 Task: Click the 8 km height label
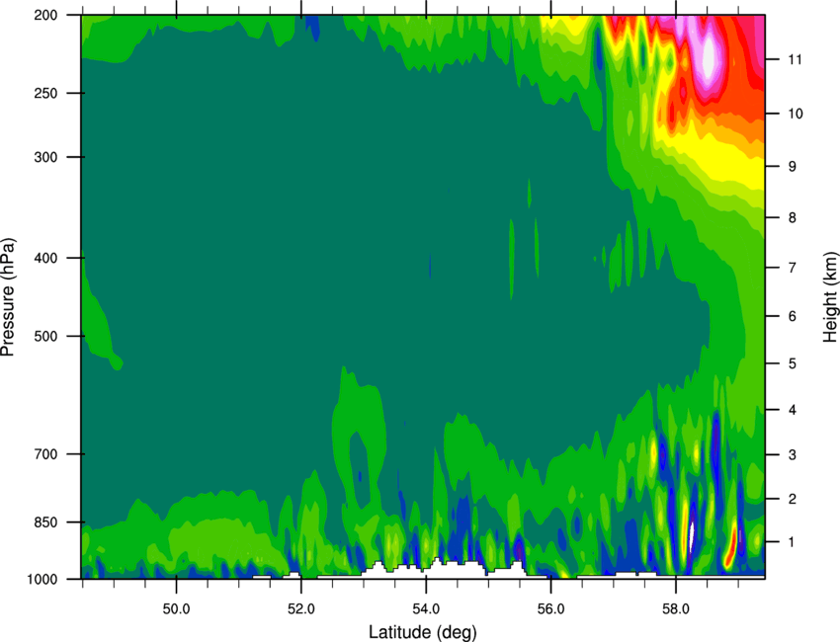coord(793,217)
